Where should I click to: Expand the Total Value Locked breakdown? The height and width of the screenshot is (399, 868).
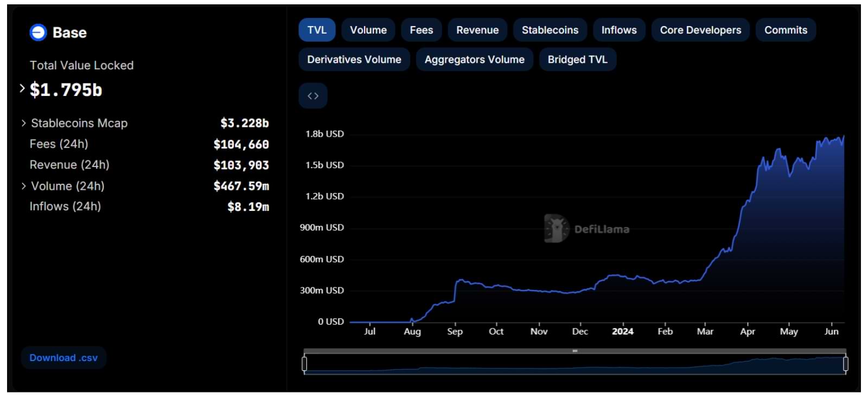click(22, 88)
